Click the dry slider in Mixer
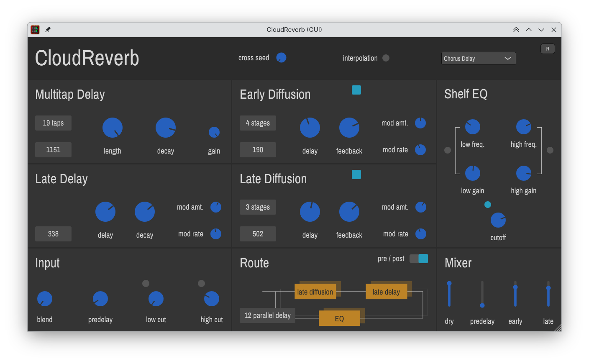Viewport: 589px width, 364px height. pyautogui.click(x=449, y=295)
